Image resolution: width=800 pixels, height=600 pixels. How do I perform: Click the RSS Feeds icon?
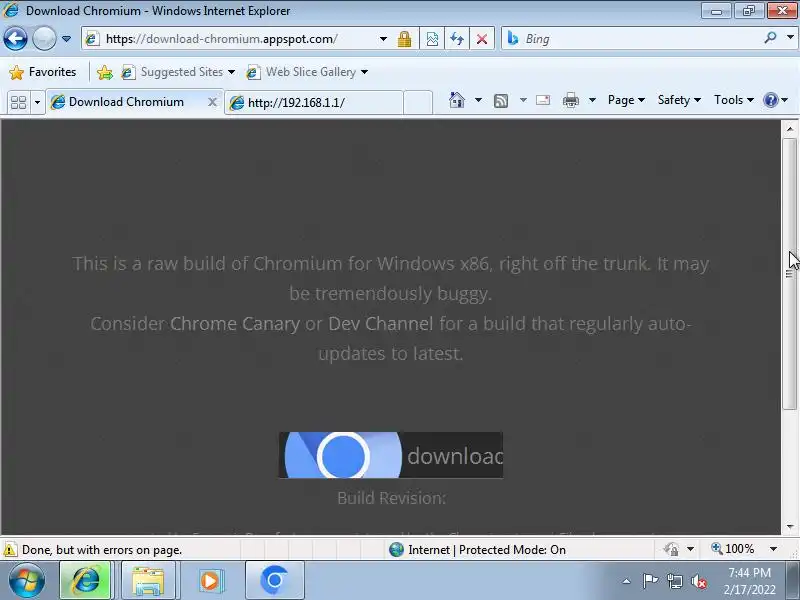click(x=501, y=101)
